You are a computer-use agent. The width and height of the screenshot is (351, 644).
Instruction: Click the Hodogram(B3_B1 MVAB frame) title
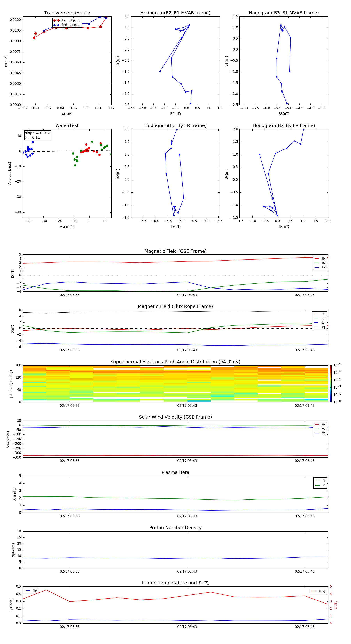pos(284,13)
